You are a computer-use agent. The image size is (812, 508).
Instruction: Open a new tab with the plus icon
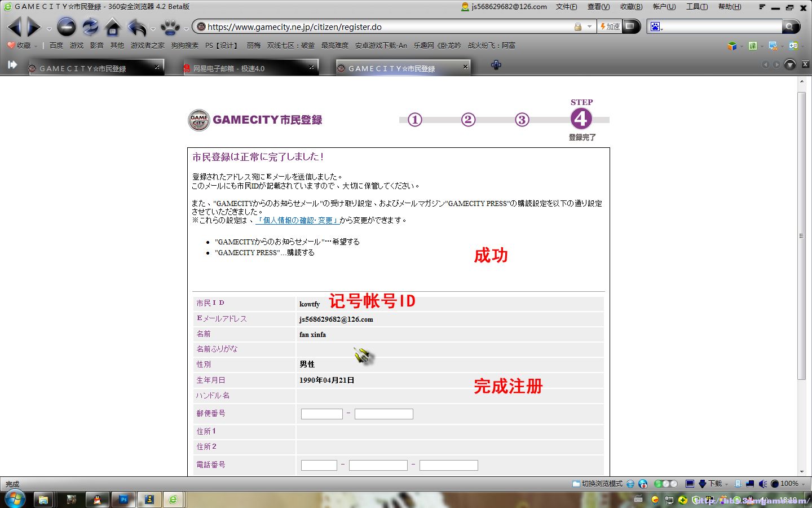[496, 65]
